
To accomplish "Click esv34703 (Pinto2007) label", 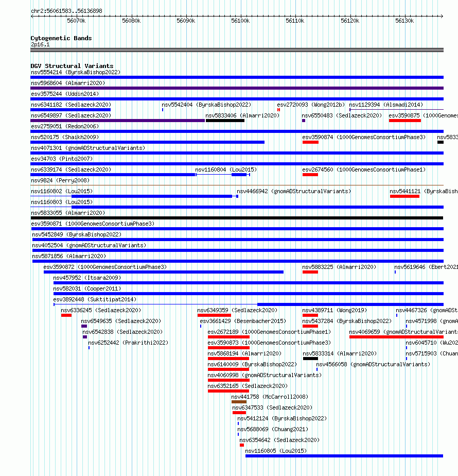I will [62, 159].
